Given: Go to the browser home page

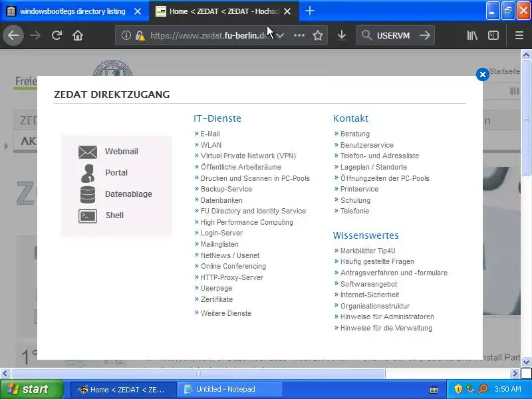Looking at the screenshot, I should (x=78, y=35).
